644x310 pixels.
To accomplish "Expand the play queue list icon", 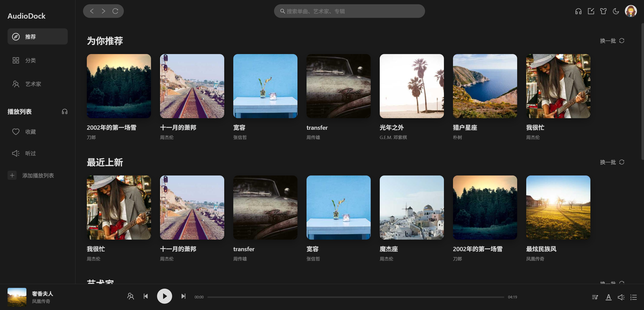I will 633,297.
